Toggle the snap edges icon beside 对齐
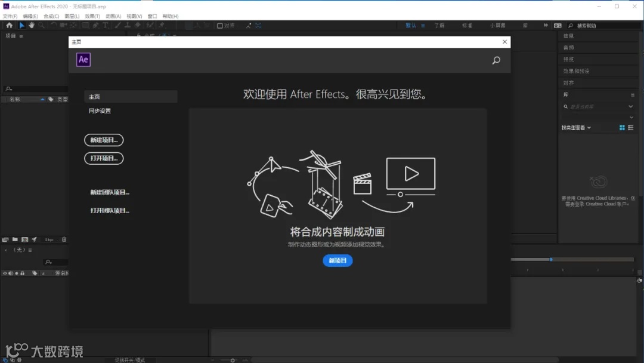This screenshot has width=644, height=363. pyautogui.click(x=249, y=26)
